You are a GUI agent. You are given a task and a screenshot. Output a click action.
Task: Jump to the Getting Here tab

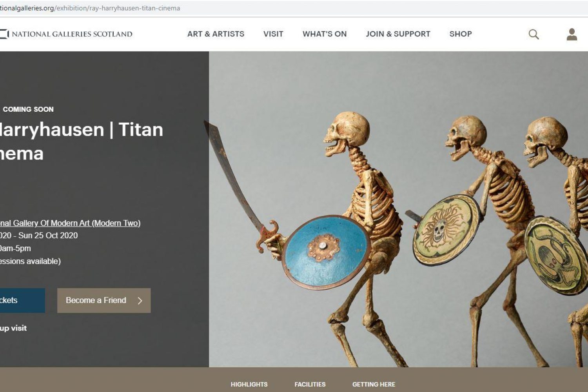pos(374,384)
